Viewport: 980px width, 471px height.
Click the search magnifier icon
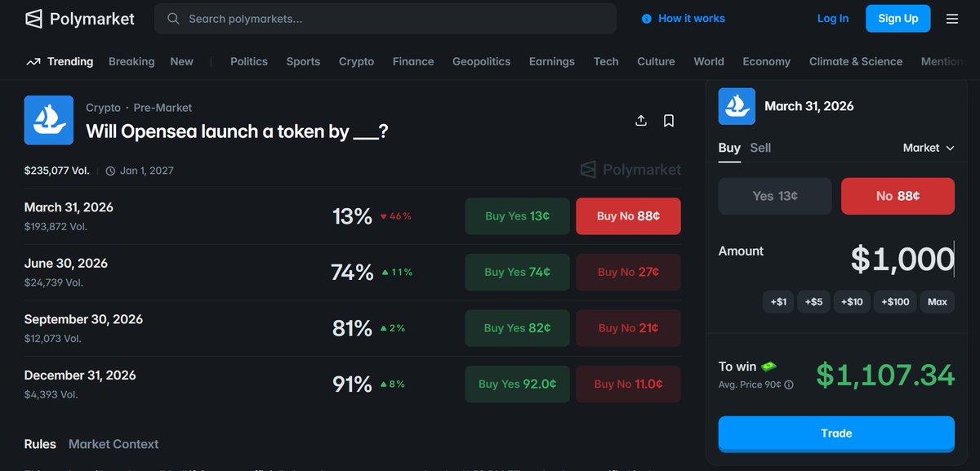tap(173, 19)
